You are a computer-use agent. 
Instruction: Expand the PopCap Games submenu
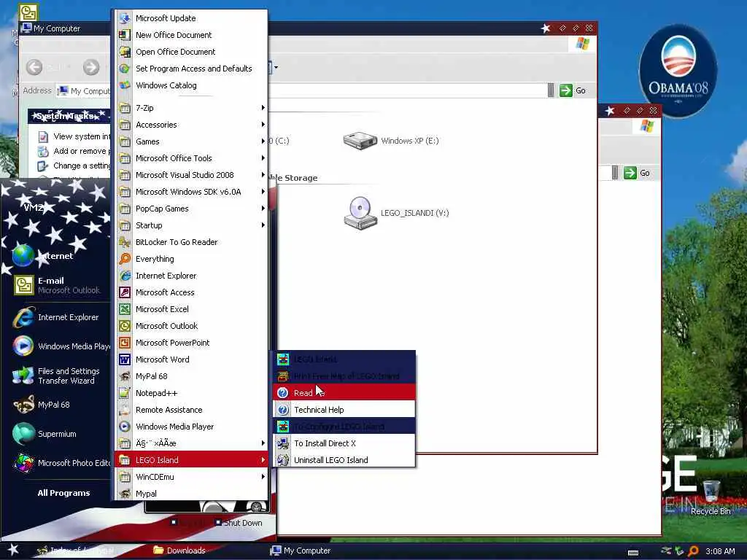[191, 209]
